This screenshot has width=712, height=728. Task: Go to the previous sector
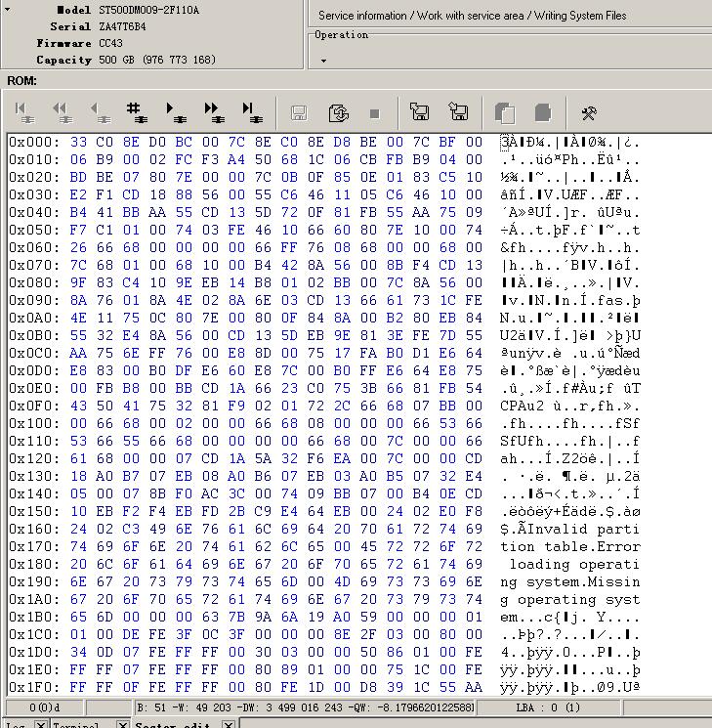101,113
